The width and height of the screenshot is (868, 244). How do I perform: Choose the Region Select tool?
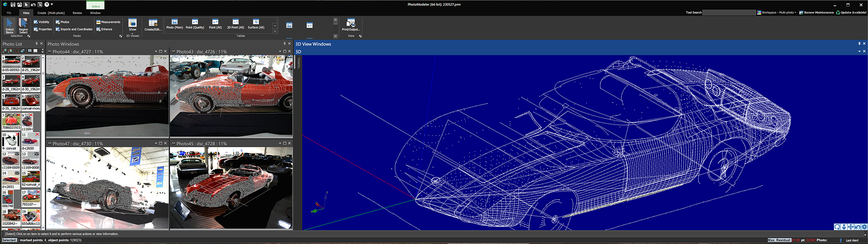23,25
